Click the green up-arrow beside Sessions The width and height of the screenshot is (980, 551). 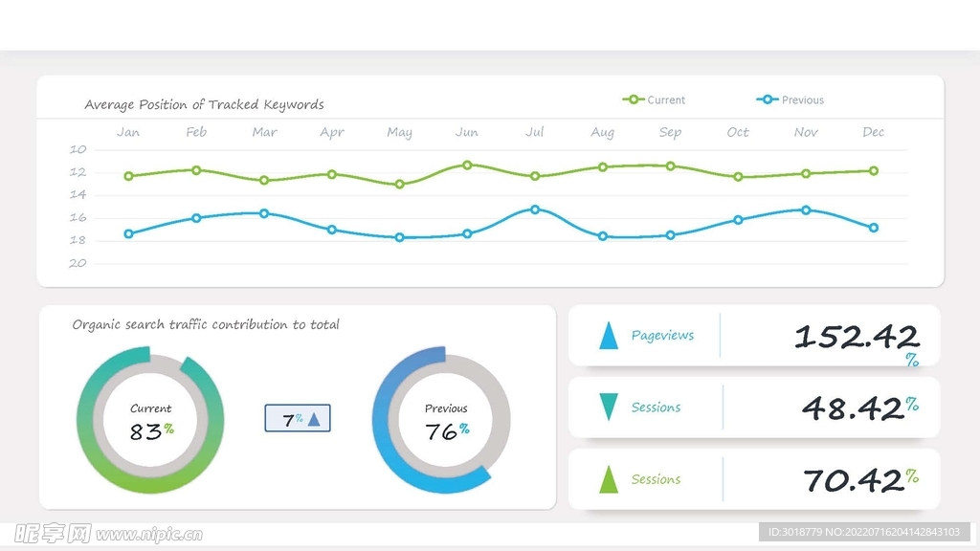pos(608,479)
